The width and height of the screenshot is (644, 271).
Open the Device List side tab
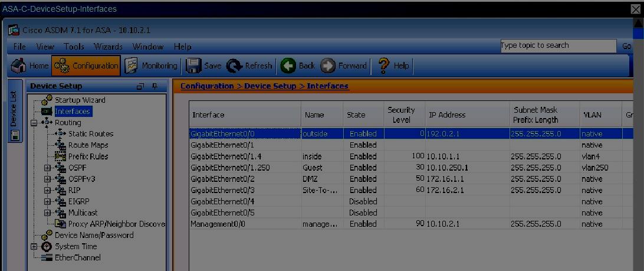click(x=14, y=111)
